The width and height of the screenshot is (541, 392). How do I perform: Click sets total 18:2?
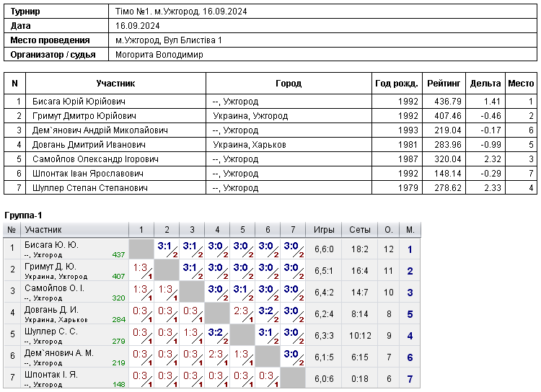(360, 249)
